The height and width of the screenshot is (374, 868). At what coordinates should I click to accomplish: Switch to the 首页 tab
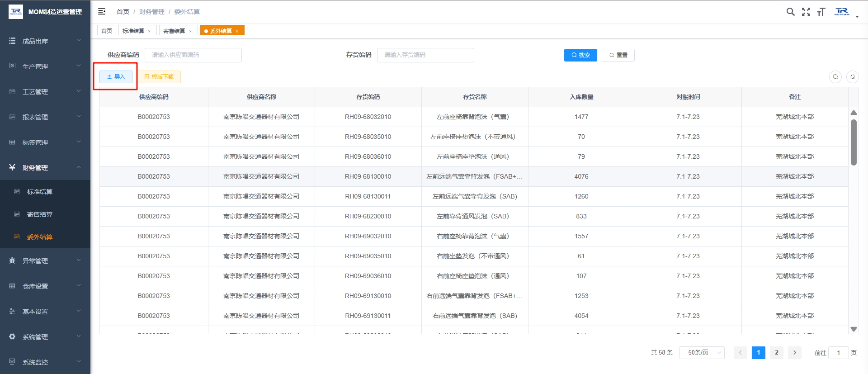point(107,31)
